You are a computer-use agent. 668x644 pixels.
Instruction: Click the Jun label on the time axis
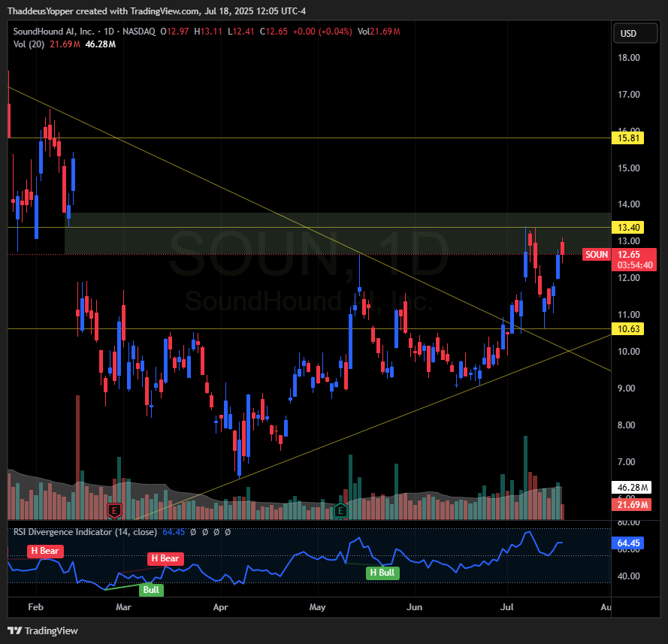click(414, 607)
